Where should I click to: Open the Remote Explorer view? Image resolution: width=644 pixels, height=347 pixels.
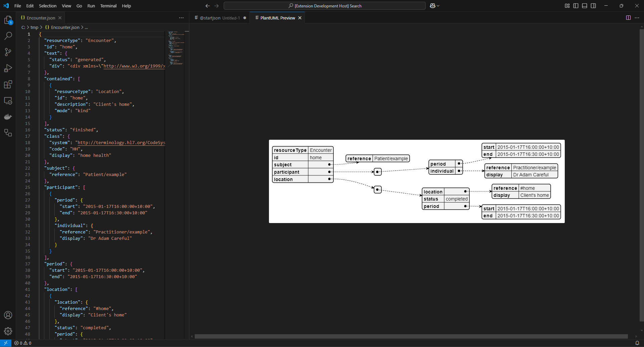pos(8,100)
